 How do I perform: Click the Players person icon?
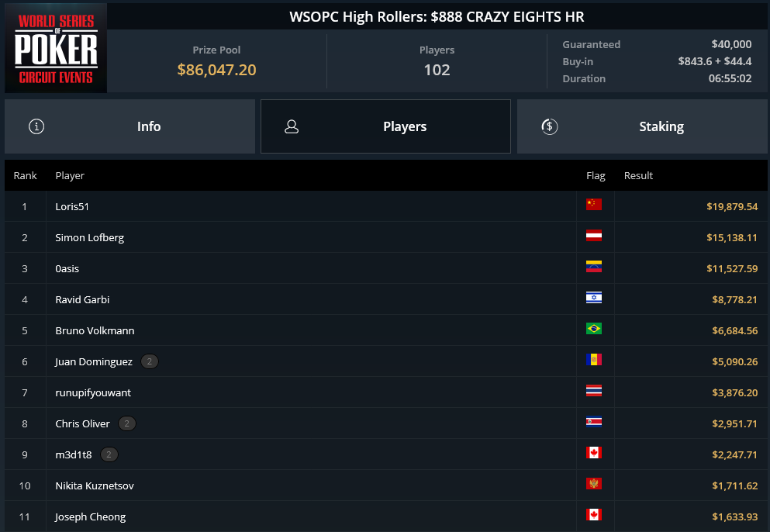coord(292,126)
